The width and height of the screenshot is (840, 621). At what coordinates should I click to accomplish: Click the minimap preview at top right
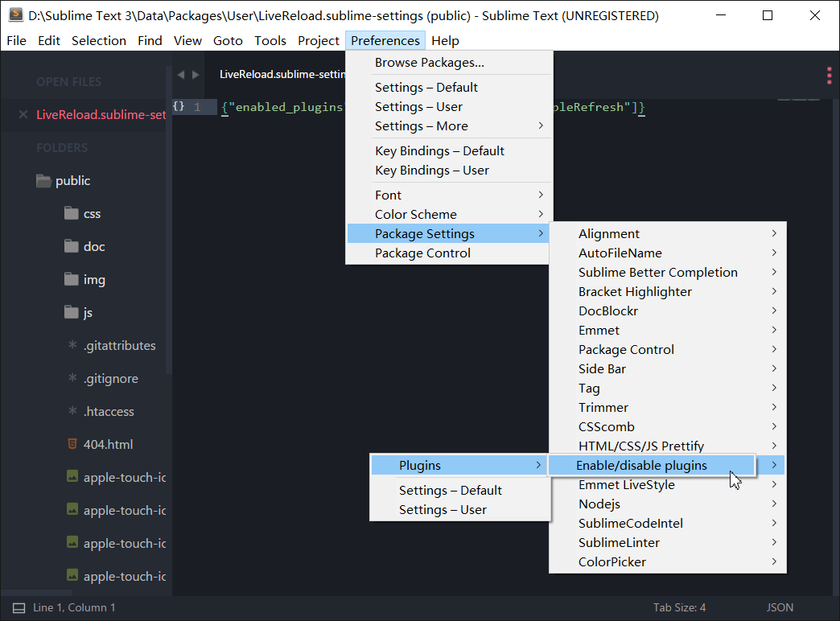pyautogui.click(x=798, y=100)
